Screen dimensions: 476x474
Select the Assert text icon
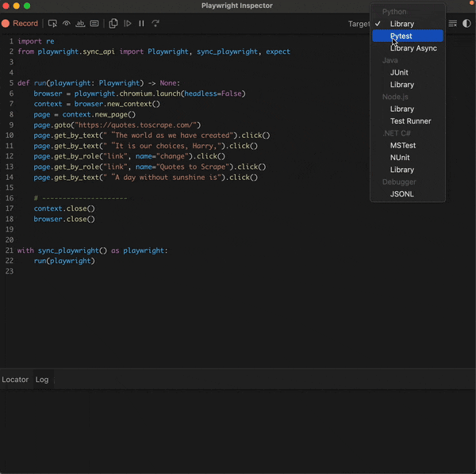coord(80,23)
